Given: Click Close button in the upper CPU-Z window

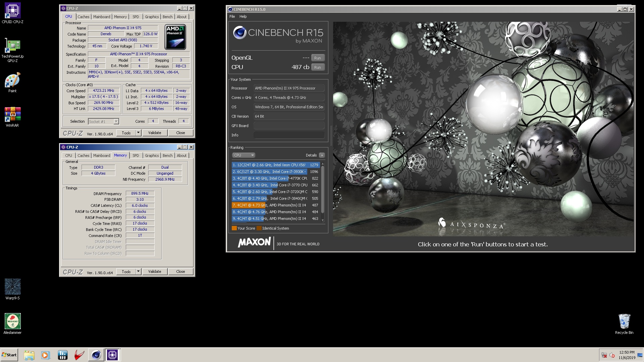Looking at the screenshot, I should click(180, 133).
